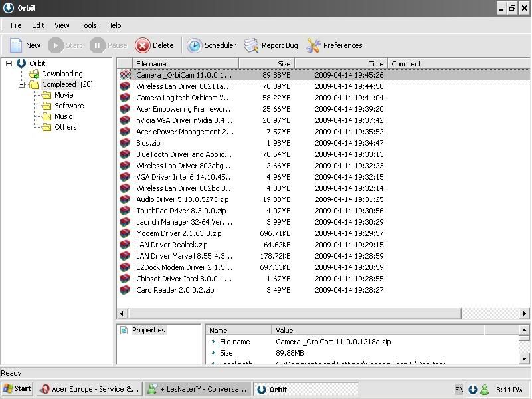Sort by Size column header
Image resolution: width=532 pixels, height=399 pixels.
267,63
